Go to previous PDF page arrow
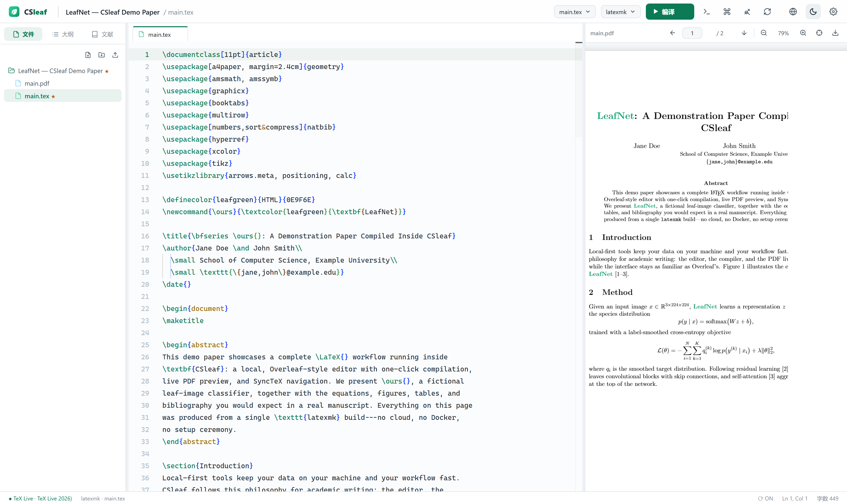 pos(672,33)
